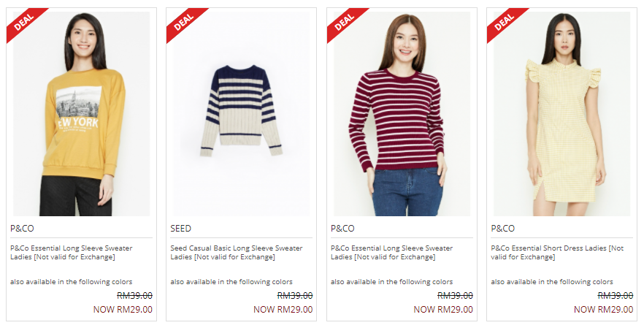
Task: Select the SEED brand name
Action: point(181,229)
